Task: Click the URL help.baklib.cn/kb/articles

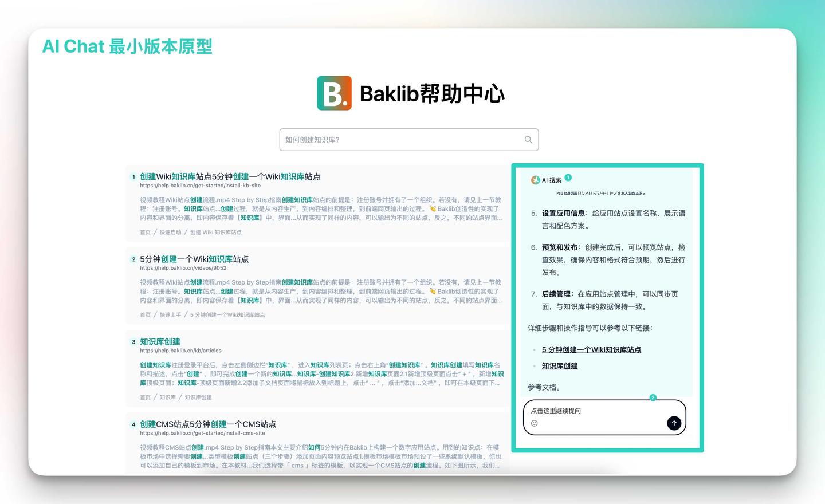Action: click(x=180, y=351)
